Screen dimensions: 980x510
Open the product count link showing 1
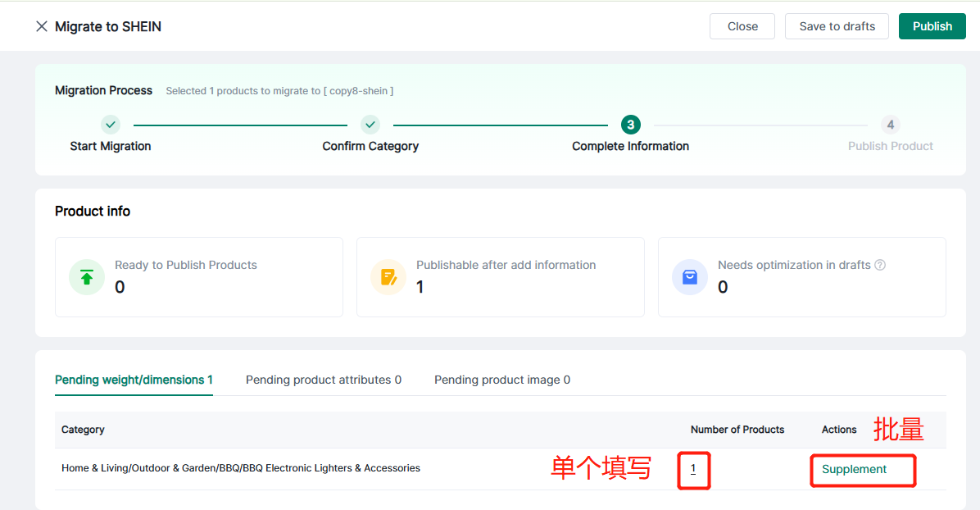693,469
